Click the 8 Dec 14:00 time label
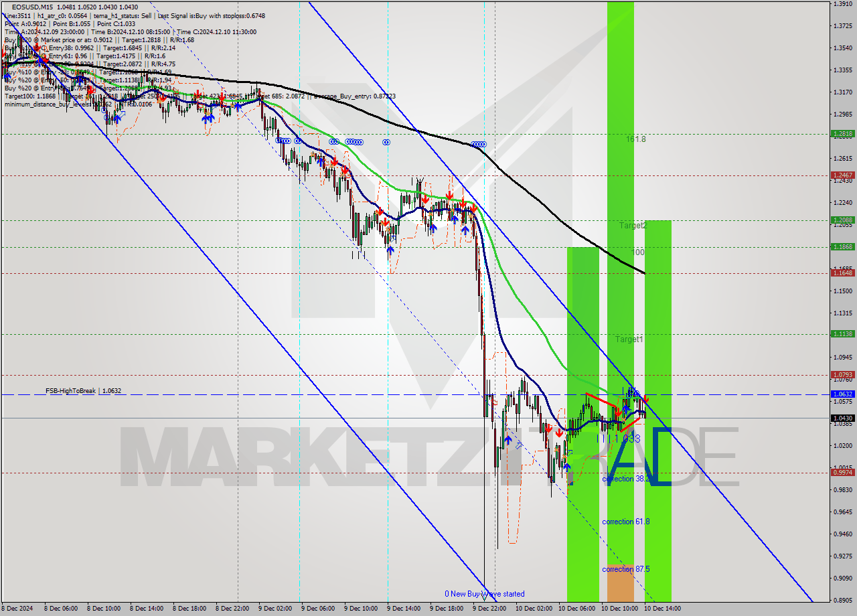The width and height of the screenshot is (857, 616). coord(146,609)
